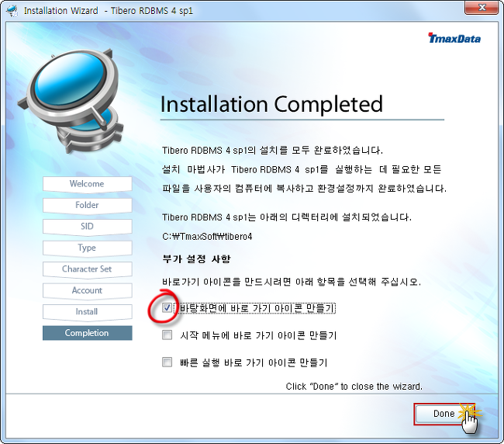504x444 pixels.
Task: Click the "Click Done to close the wizard" text
Action: pos(354,387)
